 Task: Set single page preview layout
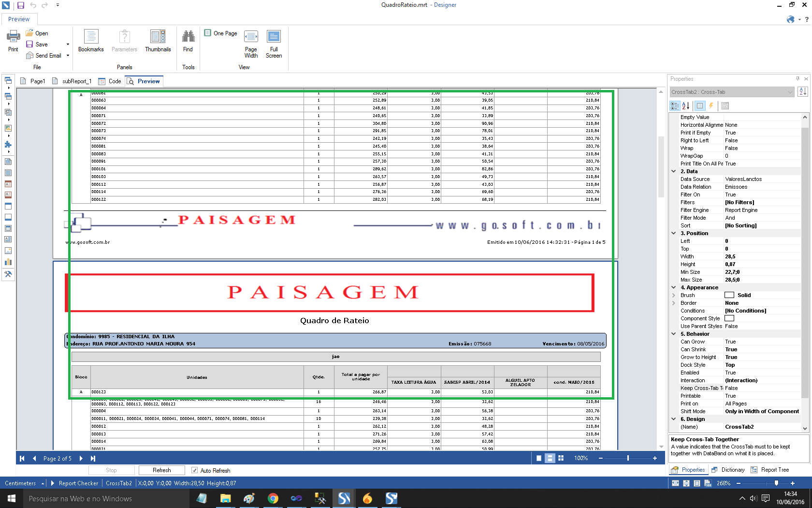[539, 458]
